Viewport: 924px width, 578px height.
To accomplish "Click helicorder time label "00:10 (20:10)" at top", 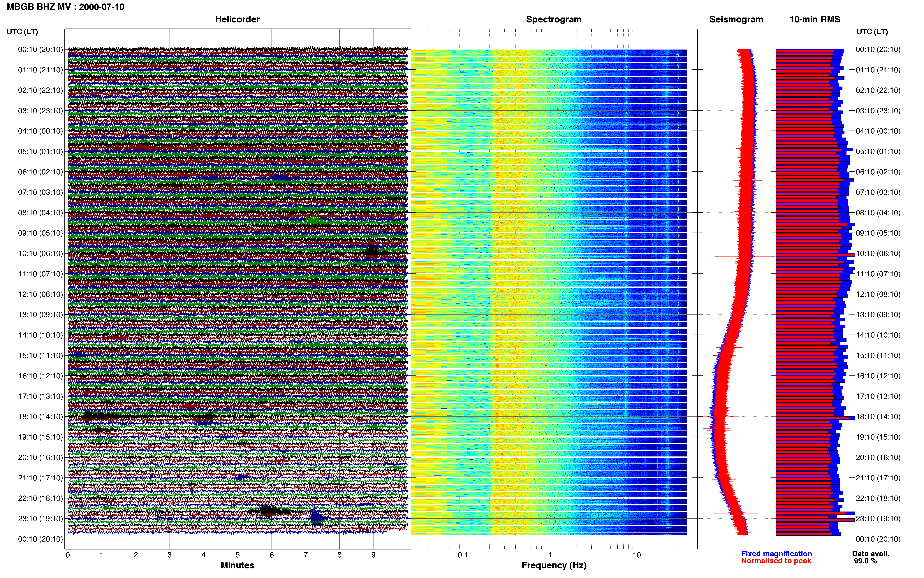I will tap(41, 49).
